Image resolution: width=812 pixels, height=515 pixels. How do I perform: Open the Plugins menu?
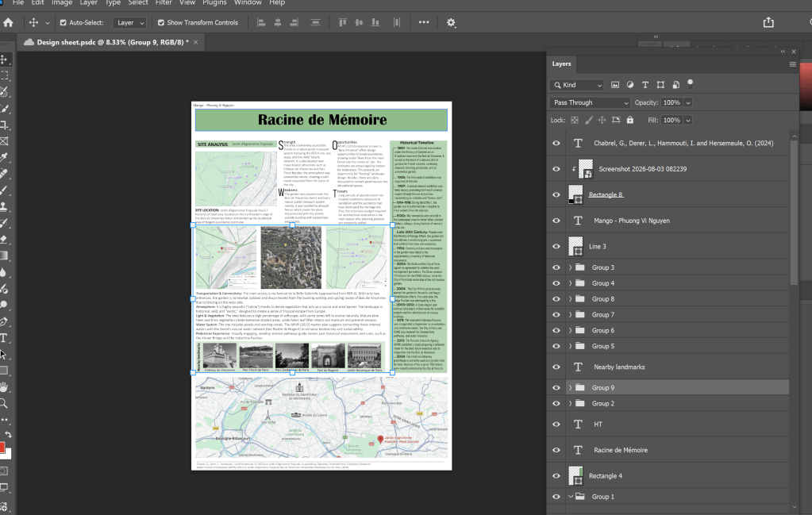(214, 2)
